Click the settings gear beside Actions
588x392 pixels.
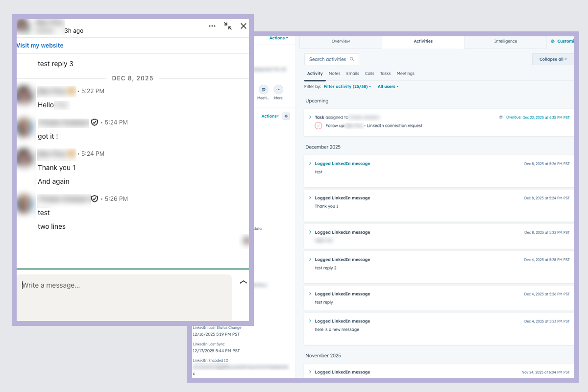pyautogui.click(x=286, y=116)
